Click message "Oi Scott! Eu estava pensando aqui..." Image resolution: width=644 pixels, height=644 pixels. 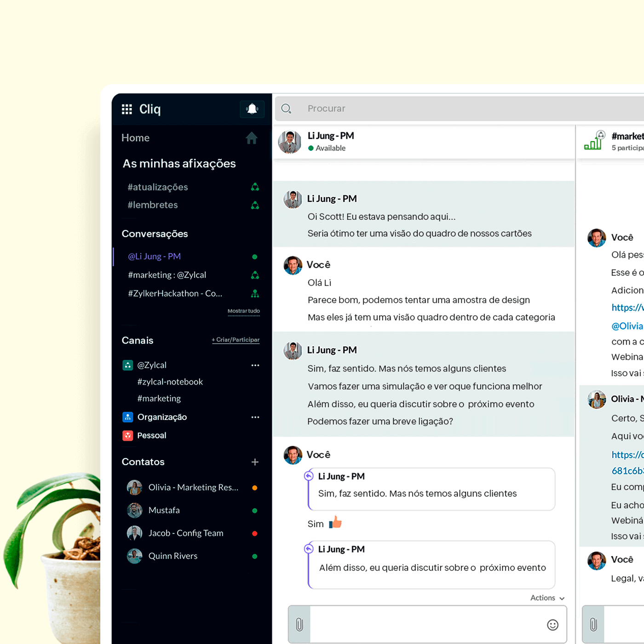pos(382,217)
